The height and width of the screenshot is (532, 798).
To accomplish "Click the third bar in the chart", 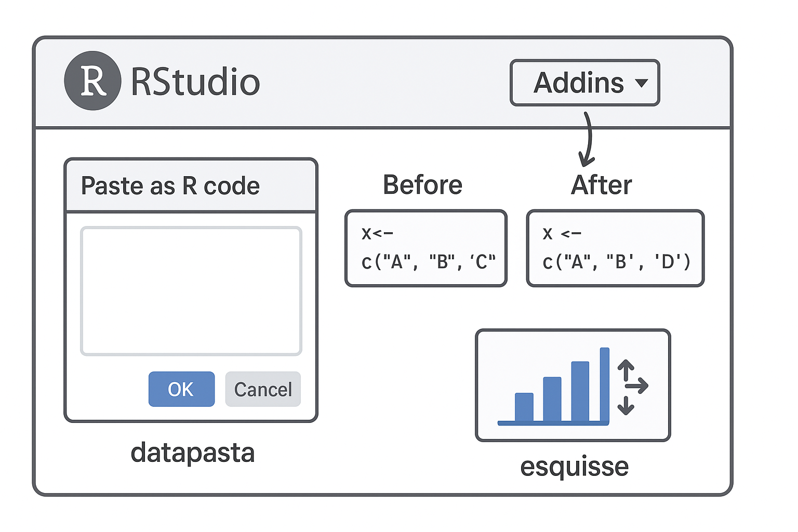I will pos(580,391).
